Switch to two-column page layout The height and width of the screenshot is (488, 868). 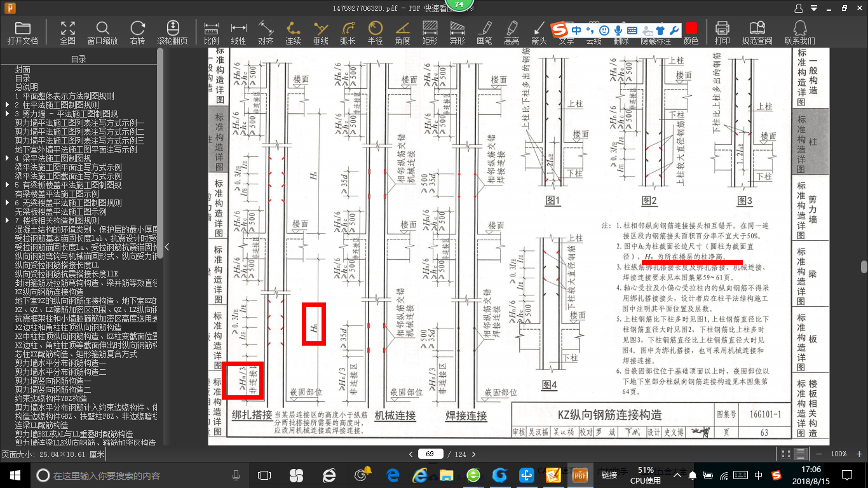coord(787,454)
